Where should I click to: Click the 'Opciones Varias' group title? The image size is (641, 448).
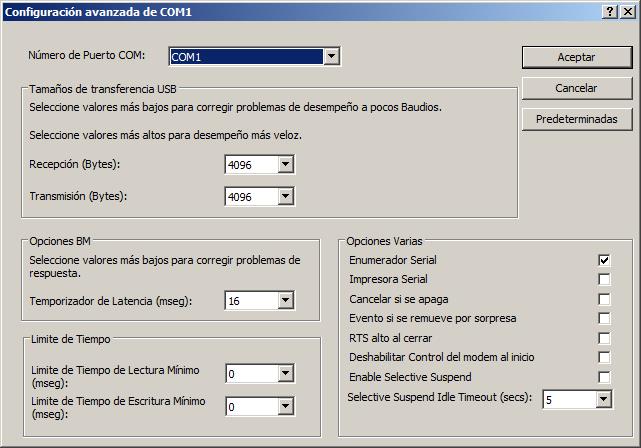click(384, 241)
